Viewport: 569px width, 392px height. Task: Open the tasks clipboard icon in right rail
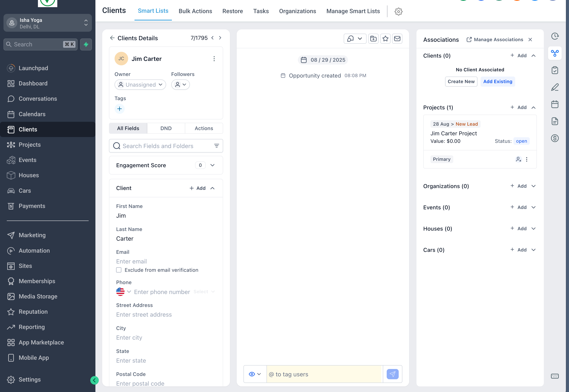click(x=555, y=70)
